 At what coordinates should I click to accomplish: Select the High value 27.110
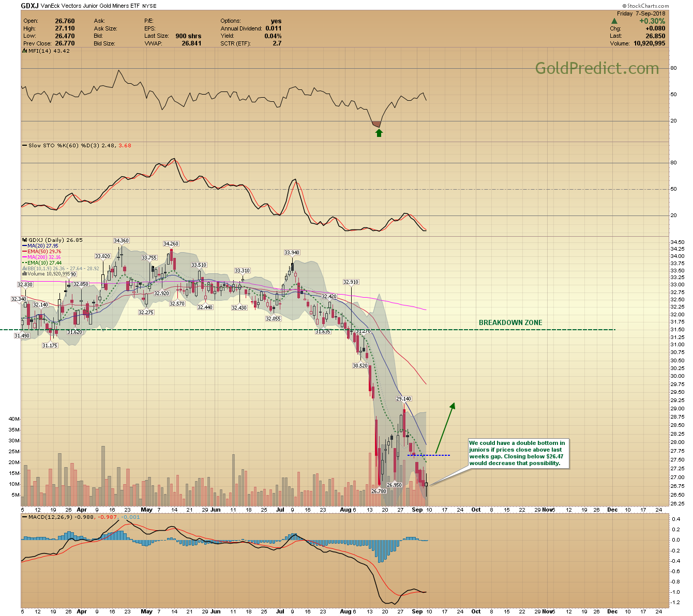pyautogui.click(x=65, y=28)
